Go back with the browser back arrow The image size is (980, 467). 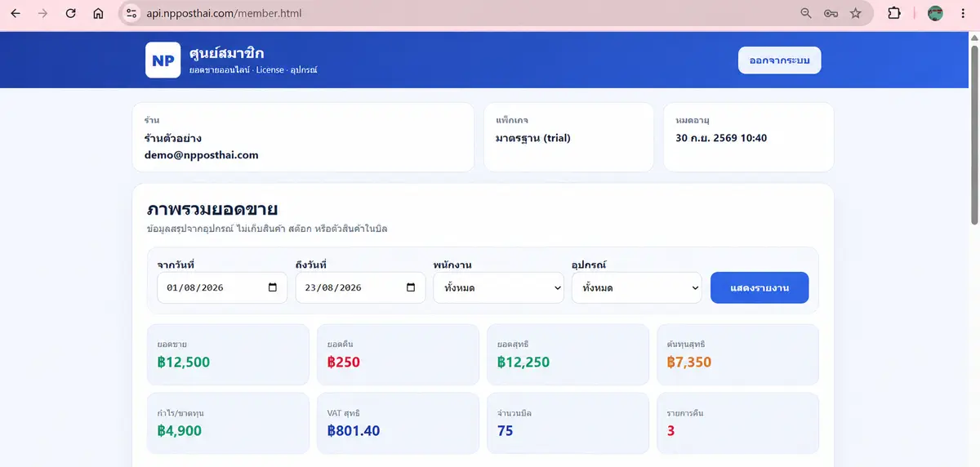16,13
